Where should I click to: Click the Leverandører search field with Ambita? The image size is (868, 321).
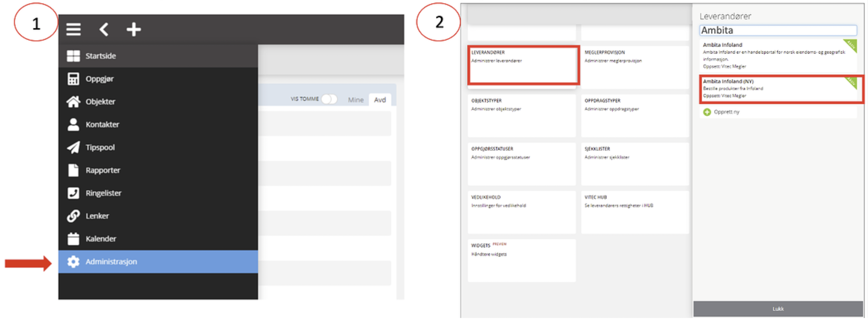778,30
